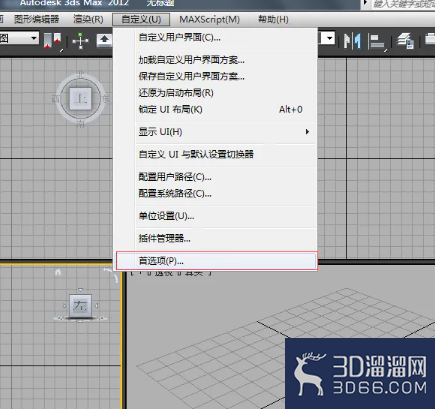Image resolution: width=435 pixels, height=409 pixels.
Task: Open 自定义 UI 与默认设置切换器
Action: [216, 154]
